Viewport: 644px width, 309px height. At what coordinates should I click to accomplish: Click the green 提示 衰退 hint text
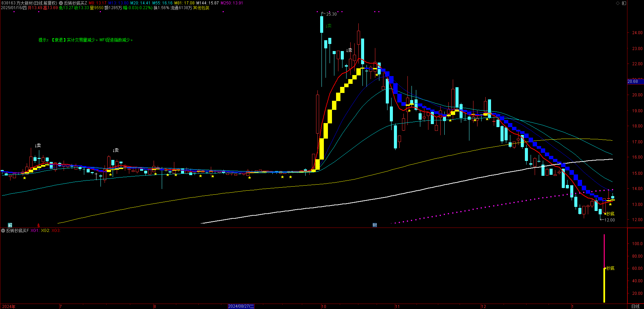86,40
